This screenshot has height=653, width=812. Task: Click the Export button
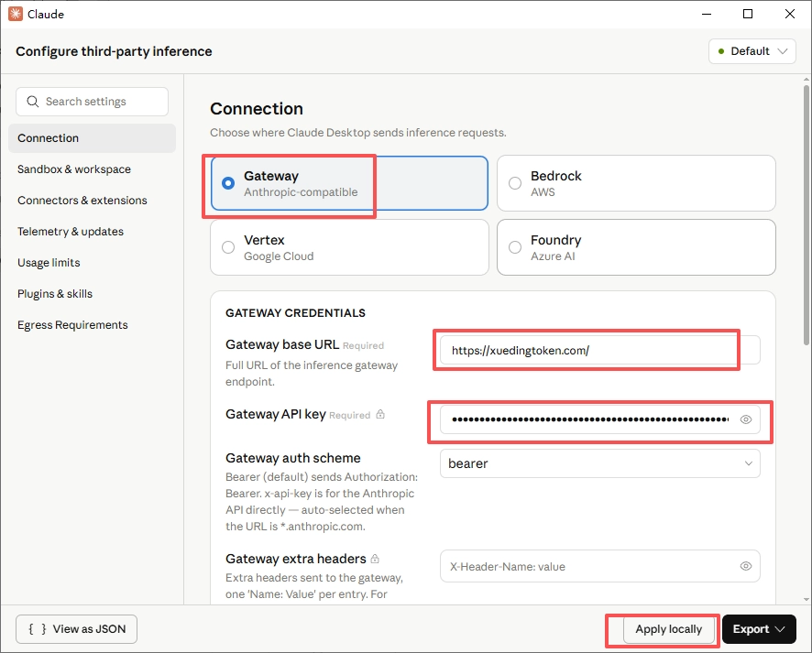click(759, 629)
